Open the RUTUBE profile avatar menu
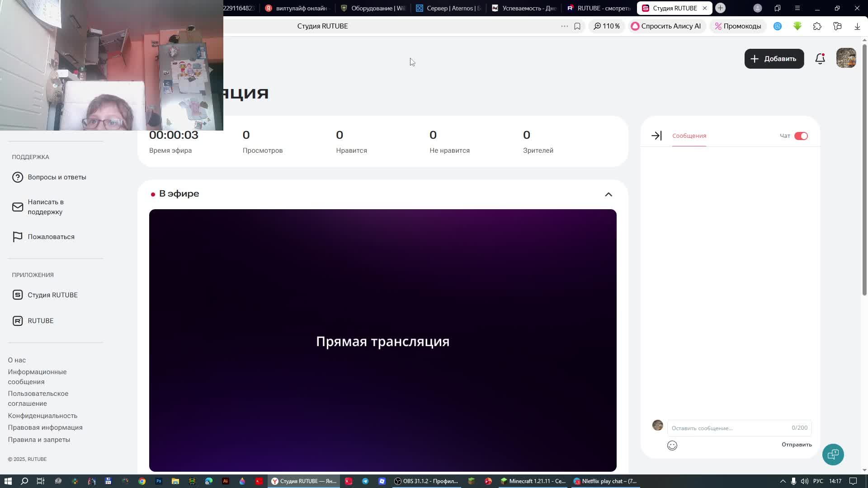This screenshot has height=488, width=868. 846,58
